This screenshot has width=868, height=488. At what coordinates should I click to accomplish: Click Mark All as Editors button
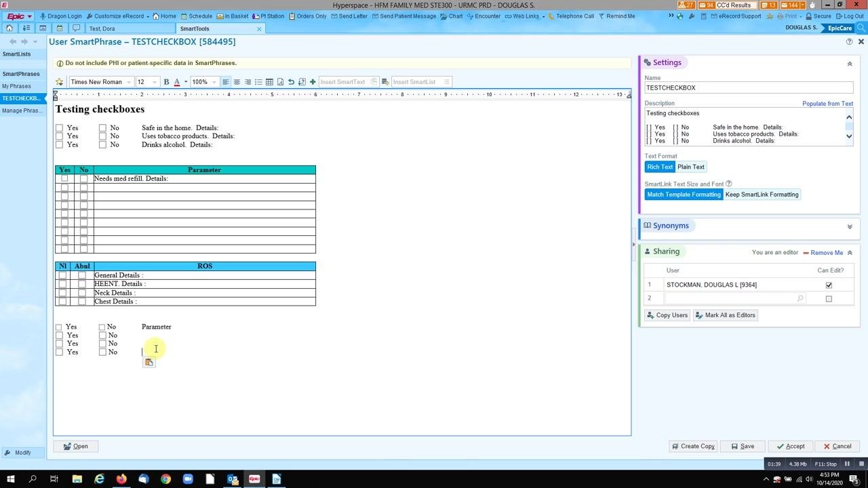tap(726, 315)
